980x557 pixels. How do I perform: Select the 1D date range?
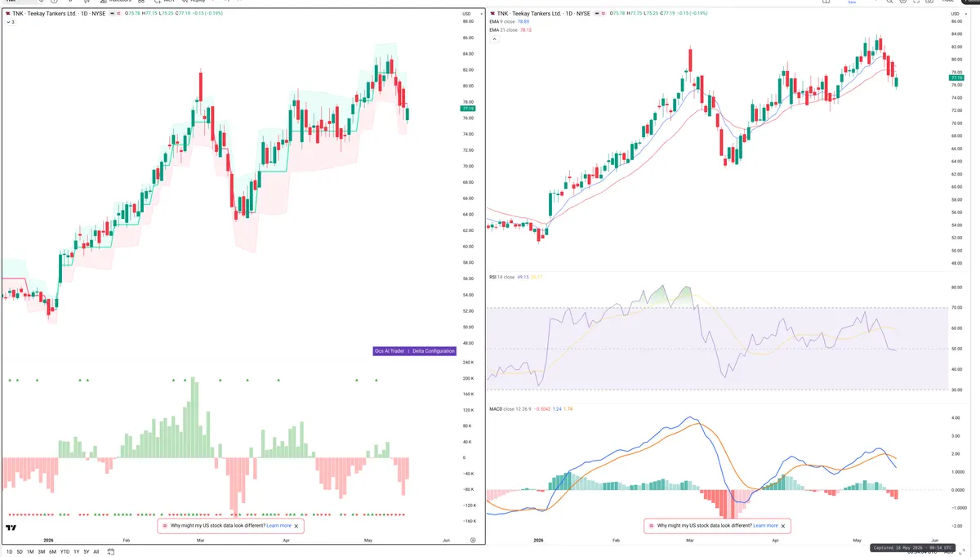tap(10, 552)
